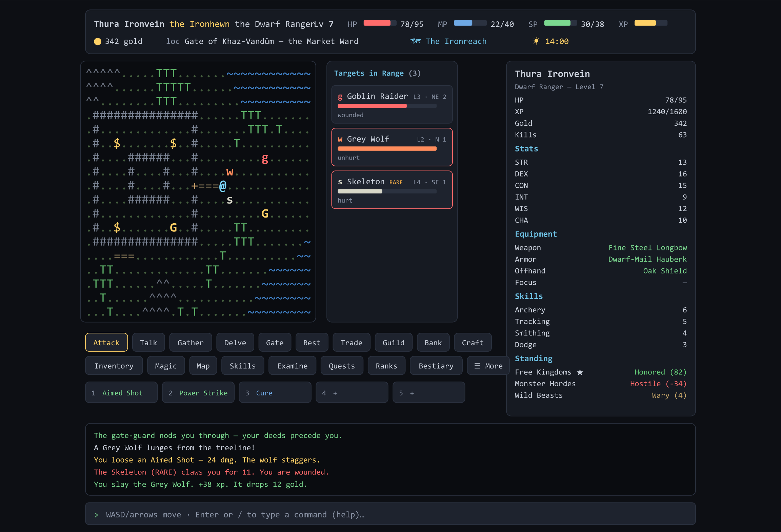Open the Ranks screen
781x532 pixels.
point(386,366)
